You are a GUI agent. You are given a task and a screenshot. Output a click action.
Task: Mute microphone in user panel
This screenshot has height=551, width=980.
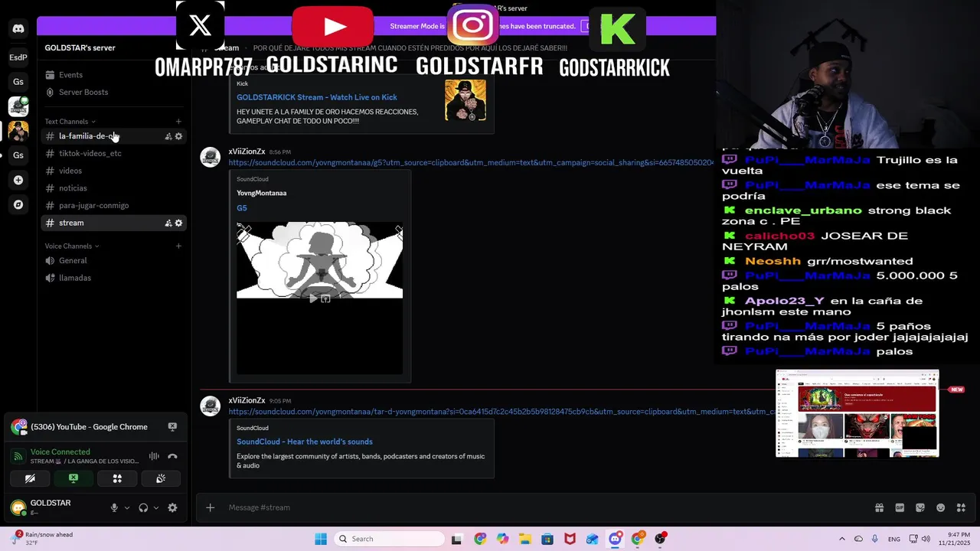(x=114, y=507)
